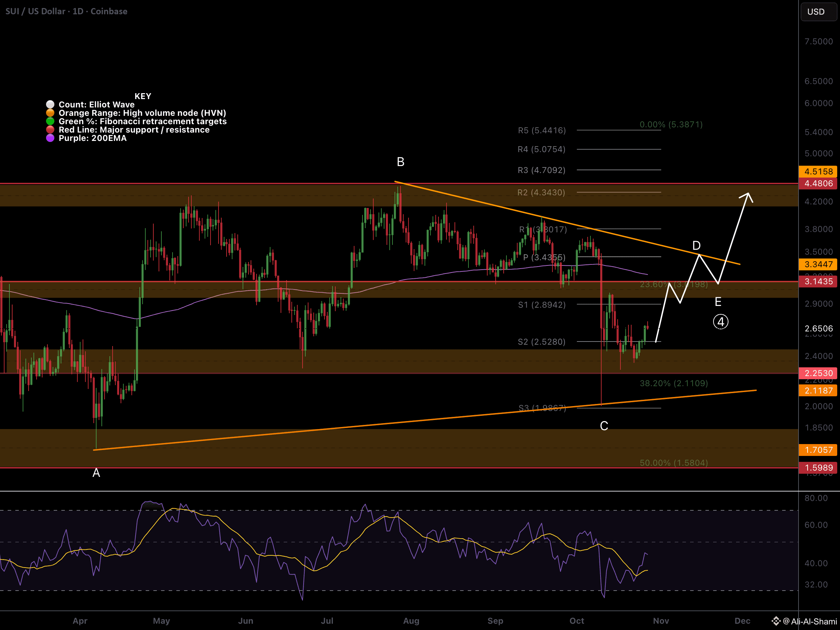Click the R5 (5.4416) pivot label
Screen dimensions: 840x630
click(x=542, y=130)
